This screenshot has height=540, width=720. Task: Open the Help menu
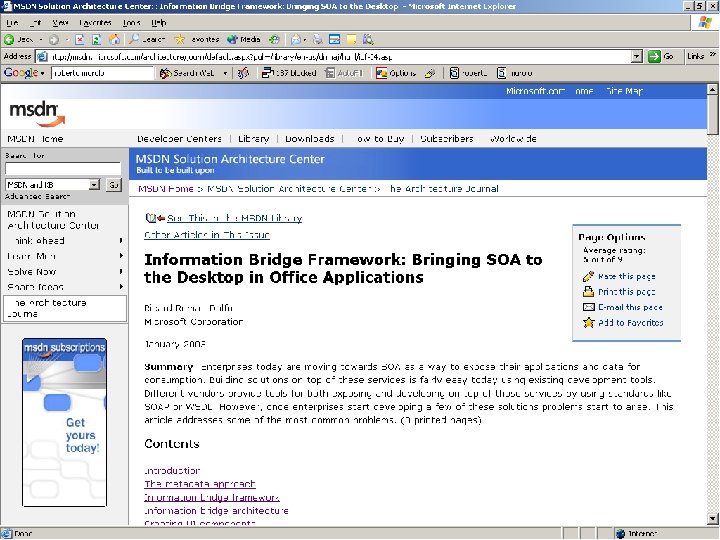point(158,22)
